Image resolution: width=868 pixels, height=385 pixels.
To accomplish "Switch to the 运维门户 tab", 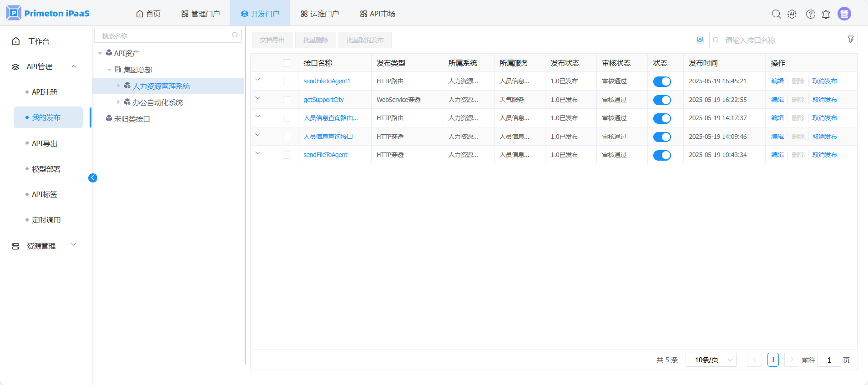I will 320,14.
